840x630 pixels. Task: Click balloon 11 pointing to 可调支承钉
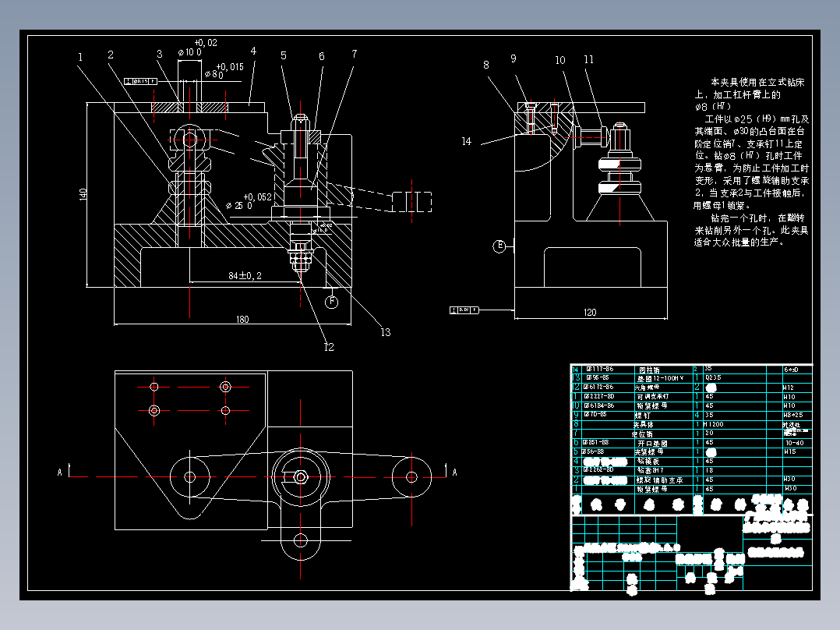point(589,58)
